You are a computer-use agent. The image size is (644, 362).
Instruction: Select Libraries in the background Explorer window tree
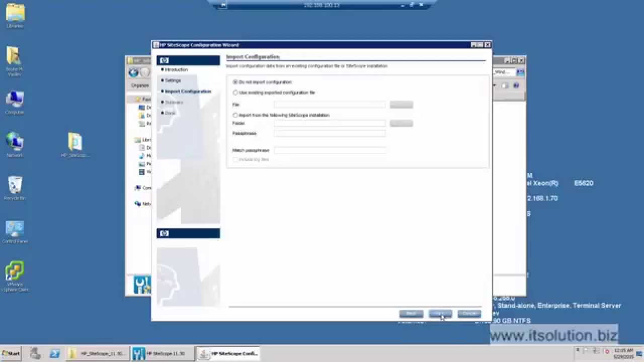point(143,140)
